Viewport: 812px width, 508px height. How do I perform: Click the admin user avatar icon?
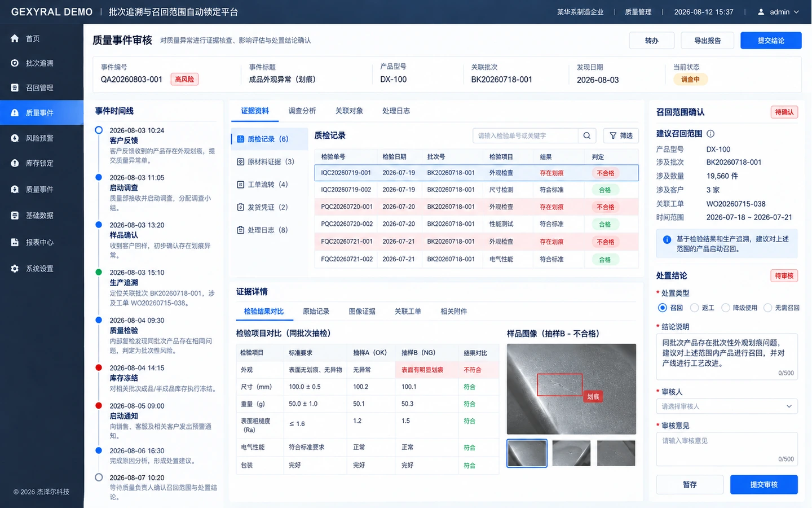761,12
